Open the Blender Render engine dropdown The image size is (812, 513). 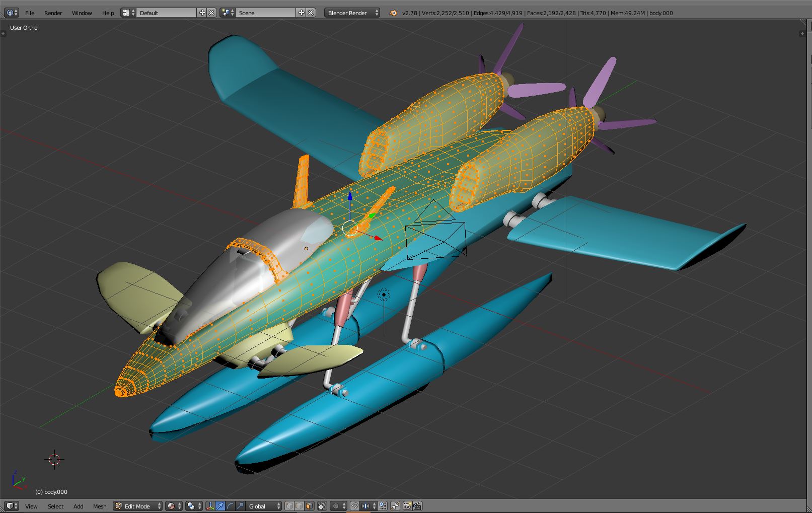352,13
